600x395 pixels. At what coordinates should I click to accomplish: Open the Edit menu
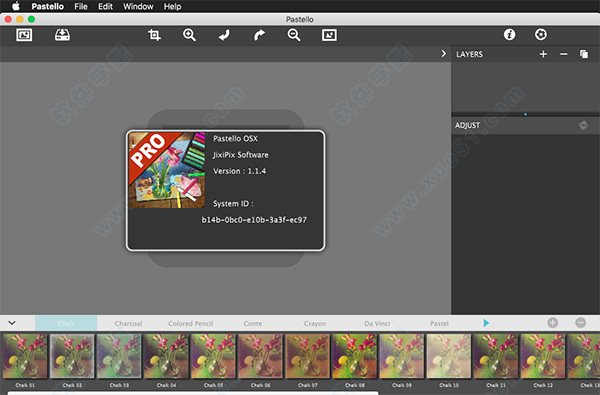[105, 7]
